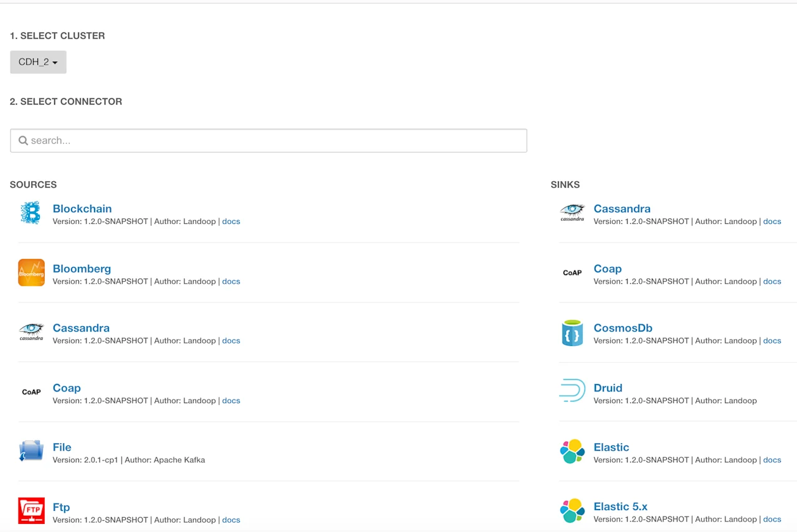The height and width of the screenshot is (532, 797).
Task: Select the Elastic sink connector
Action: (x=611, y=447)
